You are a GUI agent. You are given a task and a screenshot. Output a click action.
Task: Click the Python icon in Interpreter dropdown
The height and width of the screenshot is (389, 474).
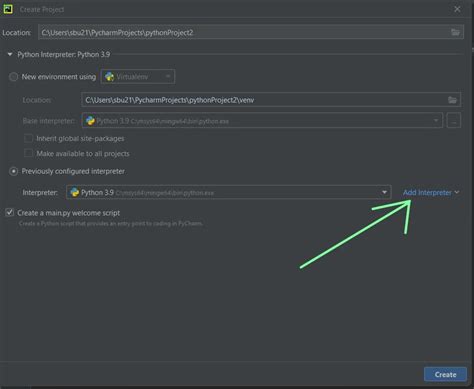(75, 192)
